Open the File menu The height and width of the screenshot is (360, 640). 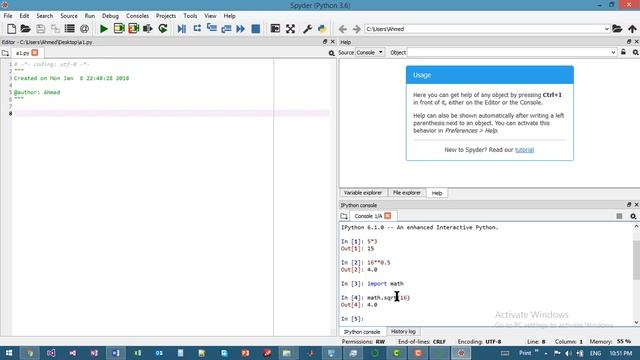pyautogui.click(x=8, y=16)
